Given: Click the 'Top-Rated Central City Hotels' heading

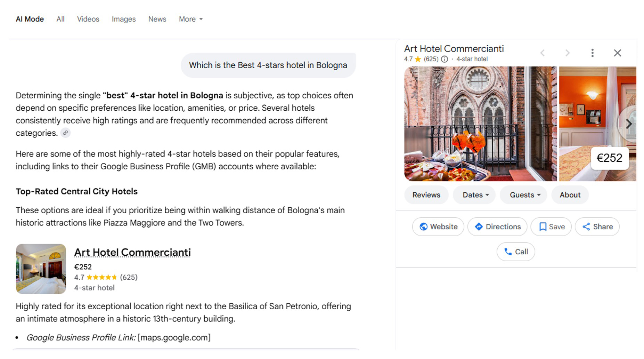Looking at the screenshot, I should pos(76,191).
